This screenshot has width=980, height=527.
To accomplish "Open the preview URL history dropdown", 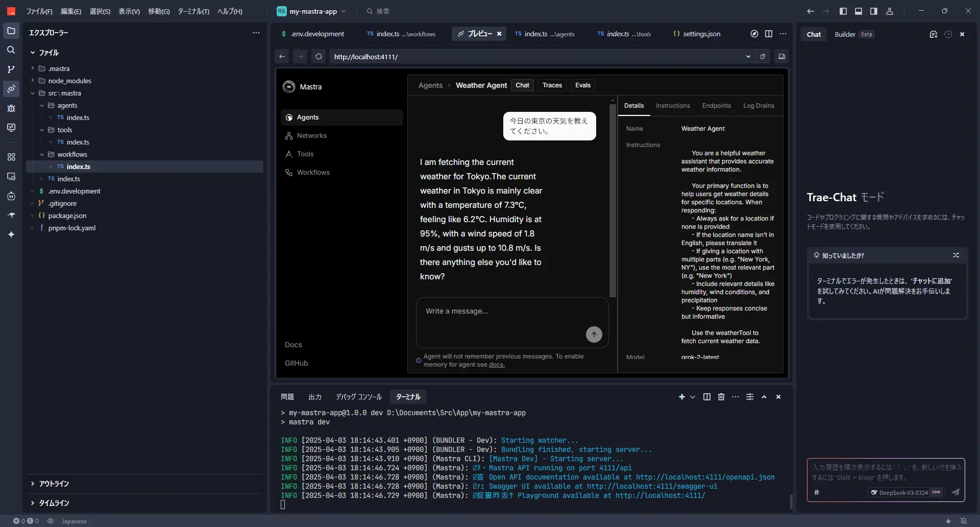I will coord(748,57).
